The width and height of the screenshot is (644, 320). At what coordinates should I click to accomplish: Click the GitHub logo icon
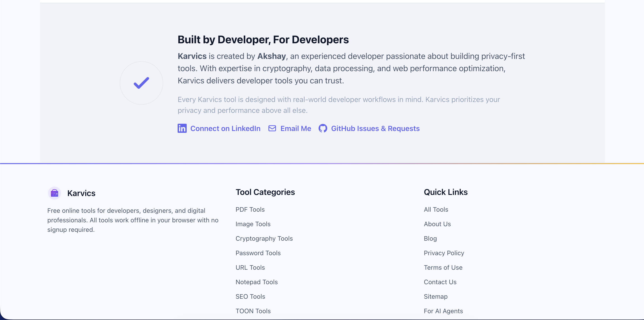323,128
